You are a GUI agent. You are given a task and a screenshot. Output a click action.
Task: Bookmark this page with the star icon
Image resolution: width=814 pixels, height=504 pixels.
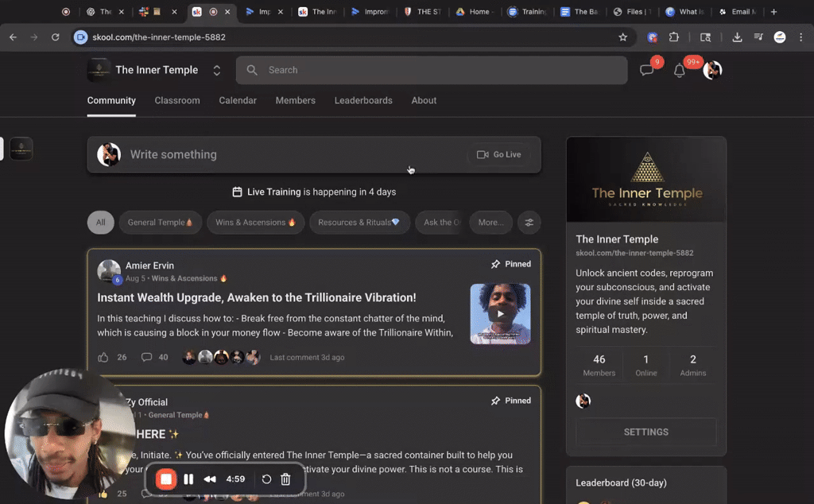point(623,37)
